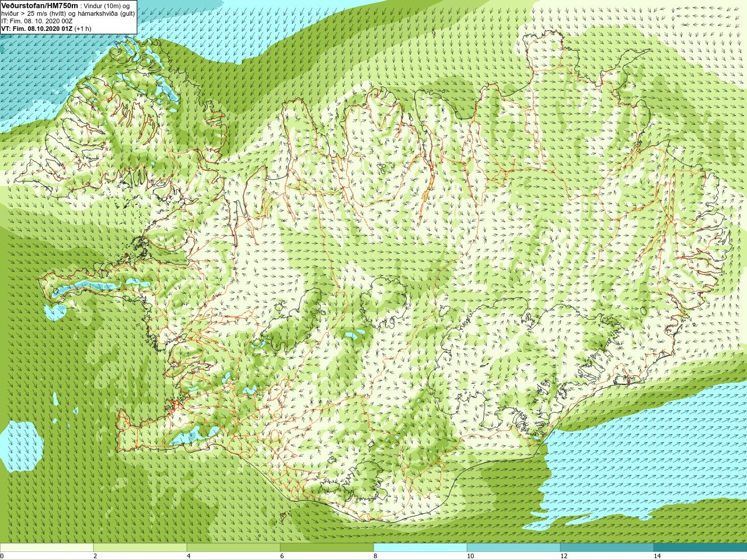Click the 'Vindur (10m) og' header text
This screenshot has width=747, height=560.
107,6
